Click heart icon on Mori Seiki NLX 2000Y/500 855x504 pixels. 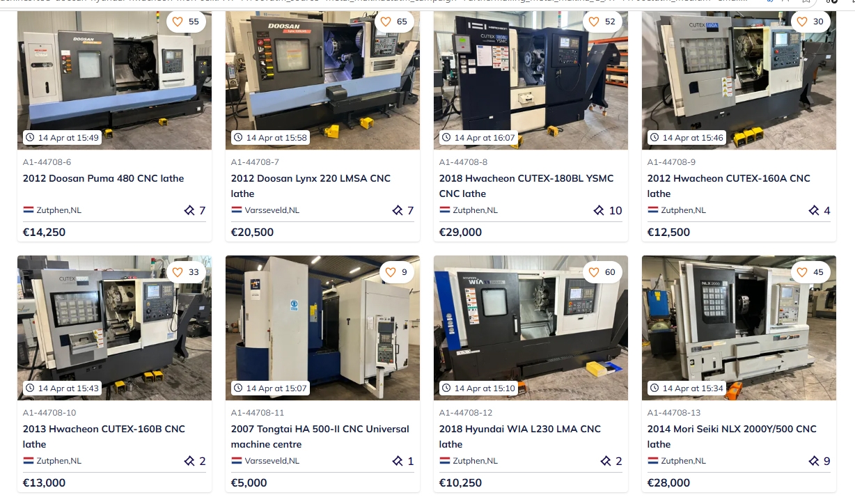[x=802, y=272]
